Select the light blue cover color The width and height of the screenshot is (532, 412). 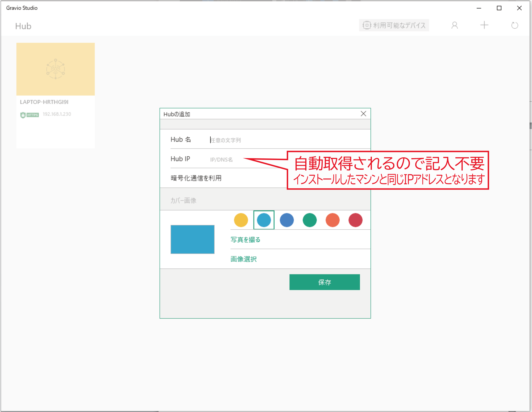click(264, 220)
